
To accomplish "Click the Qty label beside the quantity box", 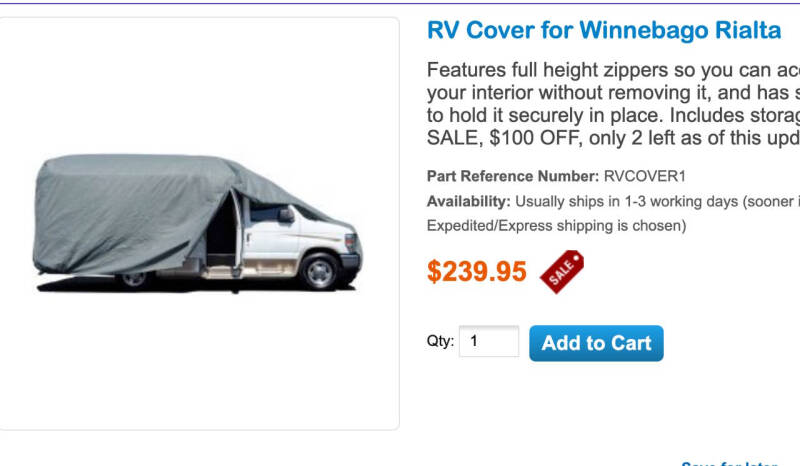I will (440, 340).
